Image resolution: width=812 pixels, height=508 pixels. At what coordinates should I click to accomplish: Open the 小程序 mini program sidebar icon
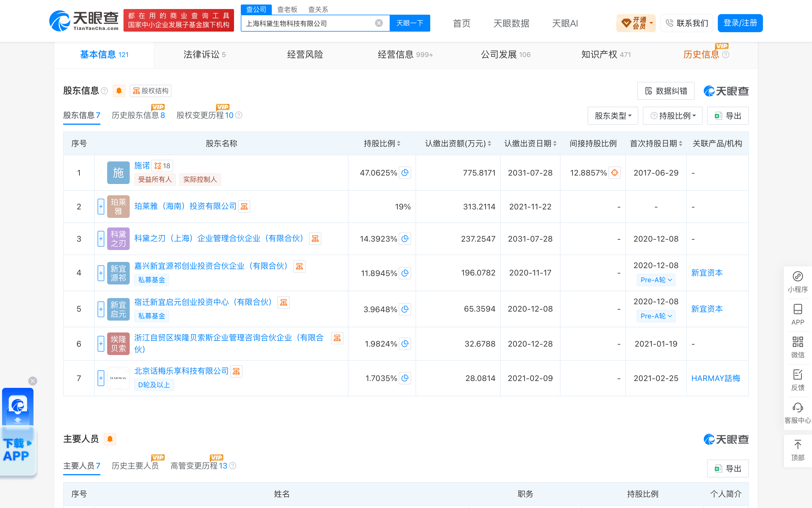pos(798,282)
